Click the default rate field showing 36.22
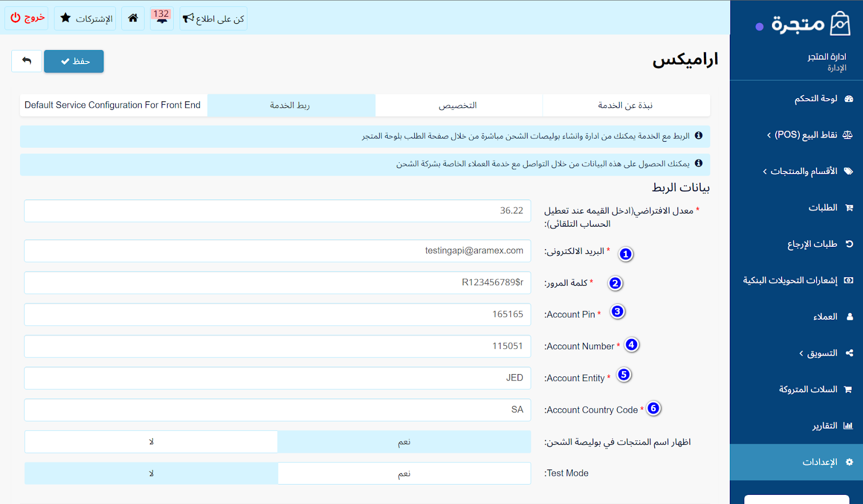Image resolution: width=863 pixels, height=504 pixels. pyautogui.click(x=278, y=211)
